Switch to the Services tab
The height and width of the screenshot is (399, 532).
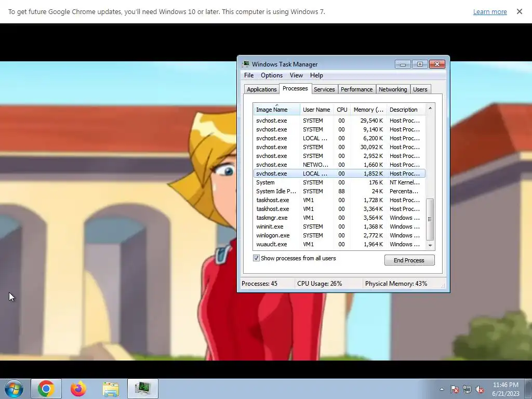pos(324,89)
